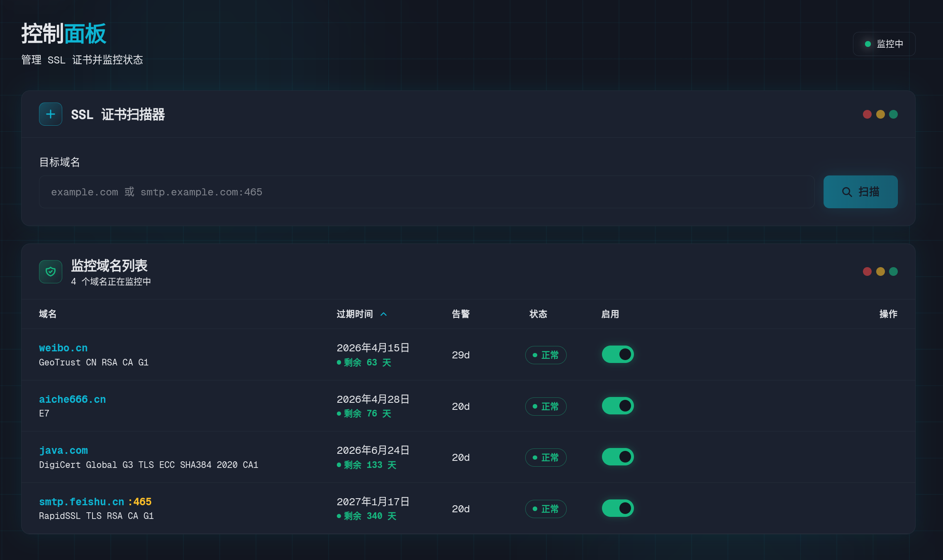943x560 pixels.
Task: Click the yellow dot in the scanner panel
Action: click(880, 114)
